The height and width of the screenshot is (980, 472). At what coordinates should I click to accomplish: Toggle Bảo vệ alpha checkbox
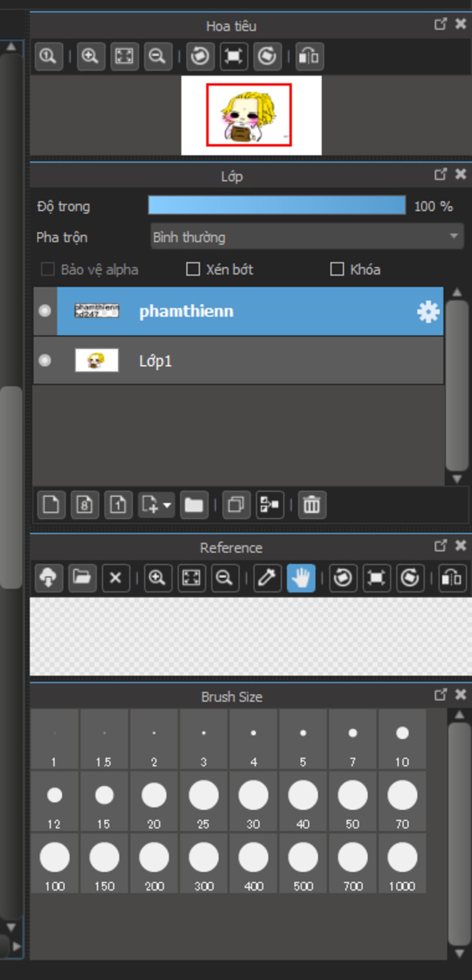click(48, 269)
